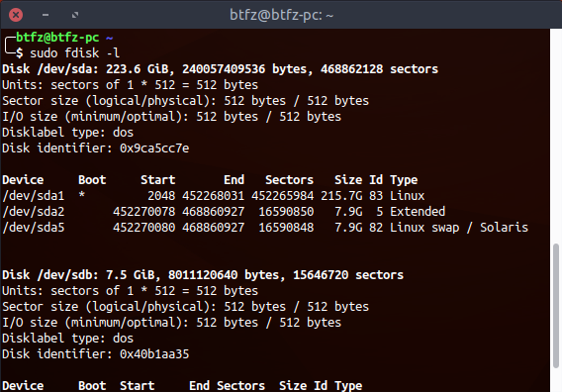Click the sda Disklabel type: dos line
Image resolution: width=562 pixels, height=392 pixels.
67,133
